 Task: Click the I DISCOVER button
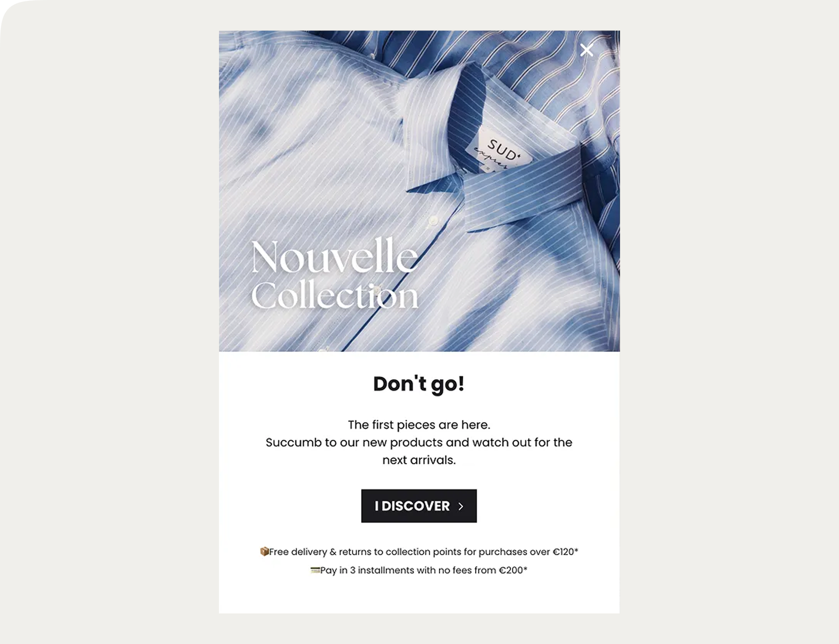(x=419, y=506)
